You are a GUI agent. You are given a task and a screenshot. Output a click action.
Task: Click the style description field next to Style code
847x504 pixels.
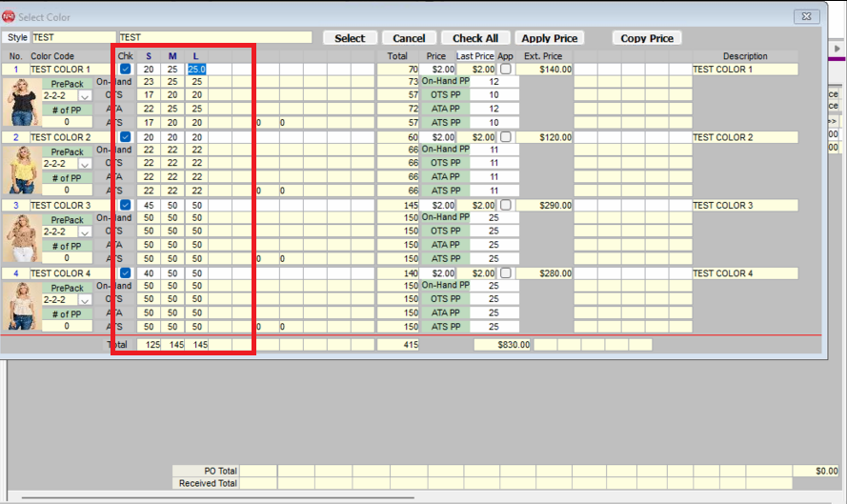[215, 37]
